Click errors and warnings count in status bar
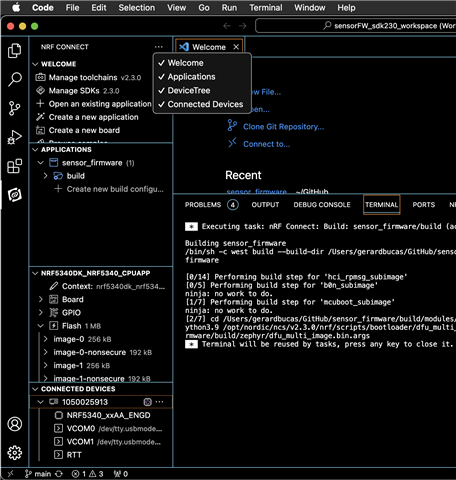Screen dimensions: 456x480 click(88, 474)
